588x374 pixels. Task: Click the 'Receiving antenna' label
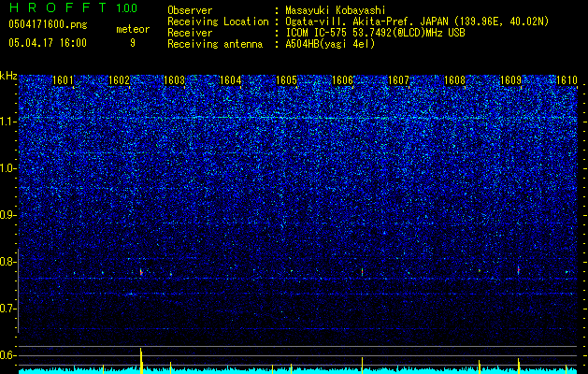pyautogui.click(x=215, y=44)
